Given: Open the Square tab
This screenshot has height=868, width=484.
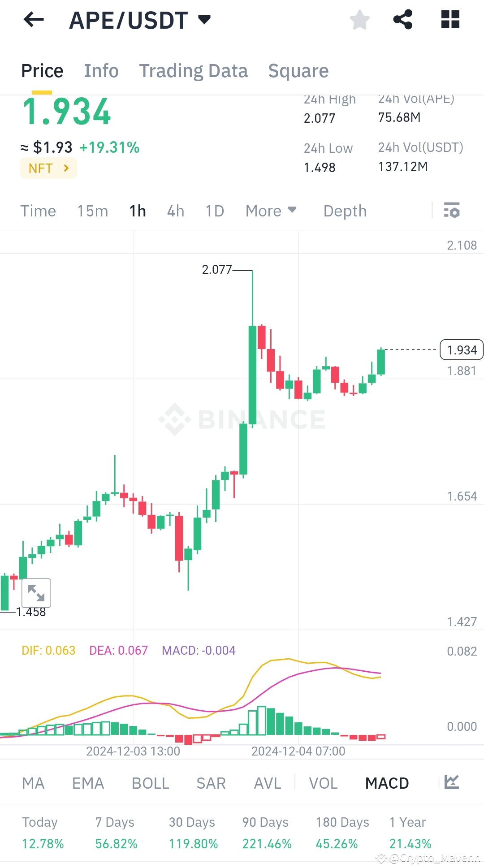Looking at the screenshot, I should (298, 71).
